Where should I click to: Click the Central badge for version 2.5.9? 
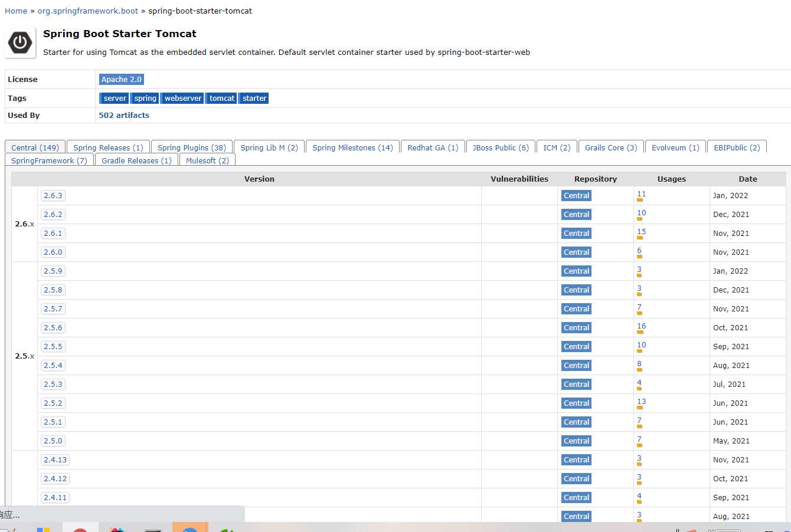[x=576, y=271]
